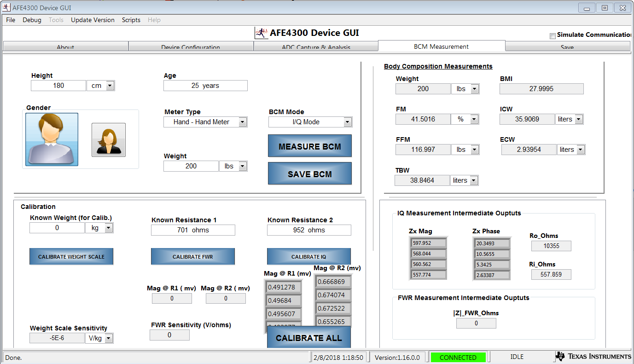This screenshot has width=634, height=364.
Task: Click Known Resistance 1 field
Action: pyautogui.click(x=193, y=230)
